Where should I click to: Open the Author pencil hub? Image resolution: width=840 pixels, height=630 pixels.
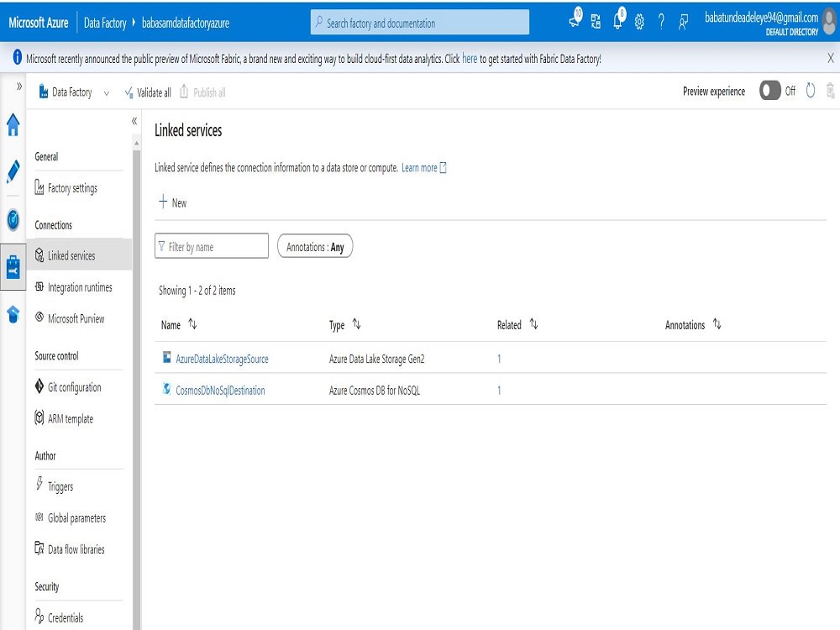[13, 171]
